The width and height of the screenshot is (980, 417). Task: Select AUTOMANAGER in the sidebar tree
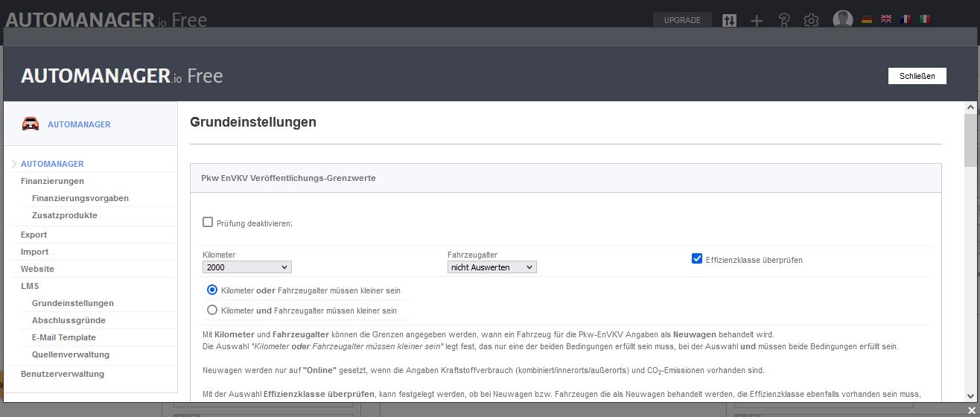pos(52,164)
